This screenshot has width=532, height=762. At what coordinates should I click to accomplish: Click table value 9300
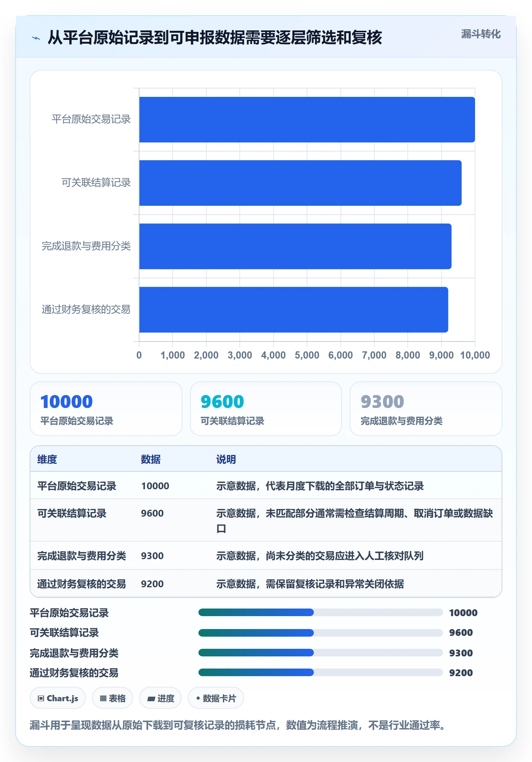click(152, 556)
